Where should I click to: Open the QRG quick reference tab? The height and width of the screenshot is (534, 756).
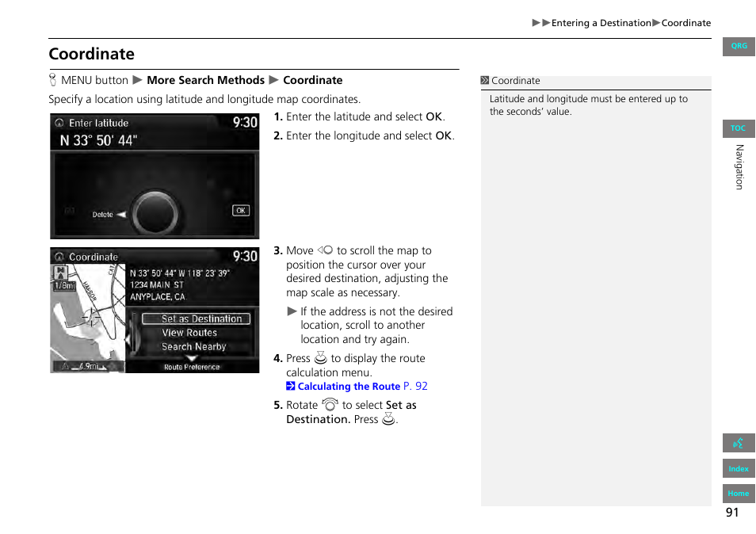tap(738, 46)
